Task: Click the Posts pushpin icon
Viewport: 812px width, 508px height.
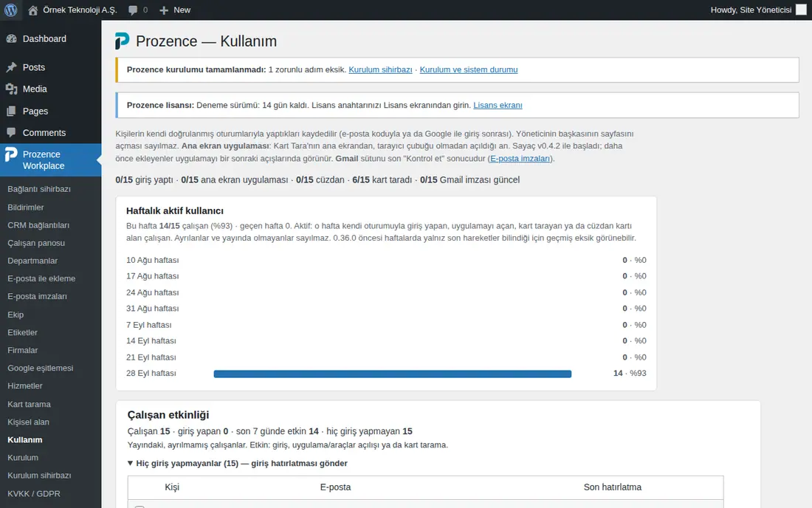Action: (11, 67)
